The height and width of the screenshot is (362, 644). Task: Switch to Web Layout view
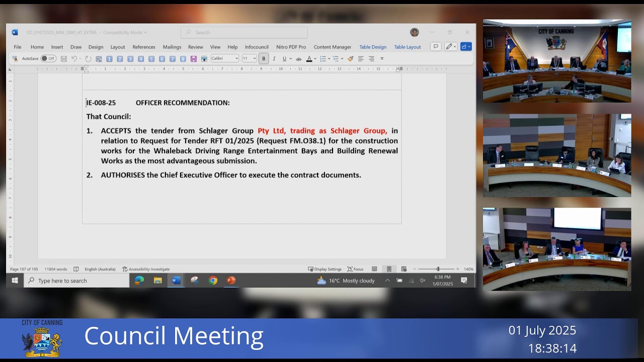coord(404,269)
